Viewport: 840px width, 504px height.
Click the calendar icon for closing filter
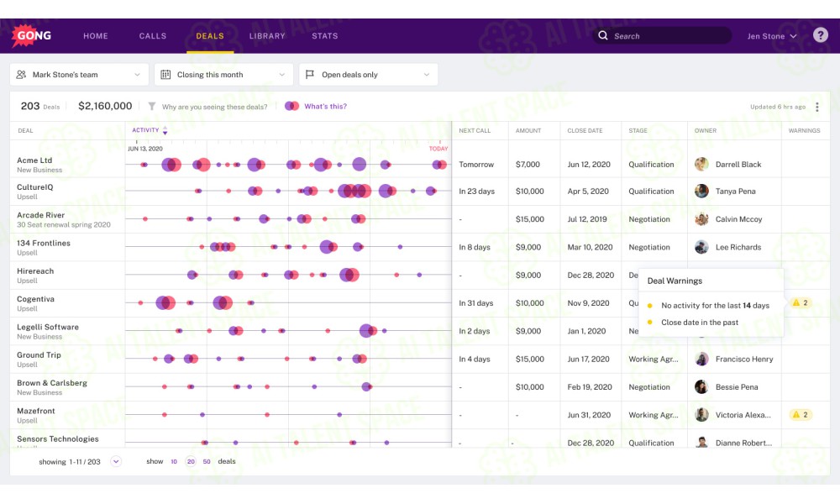tap(165, 75)
